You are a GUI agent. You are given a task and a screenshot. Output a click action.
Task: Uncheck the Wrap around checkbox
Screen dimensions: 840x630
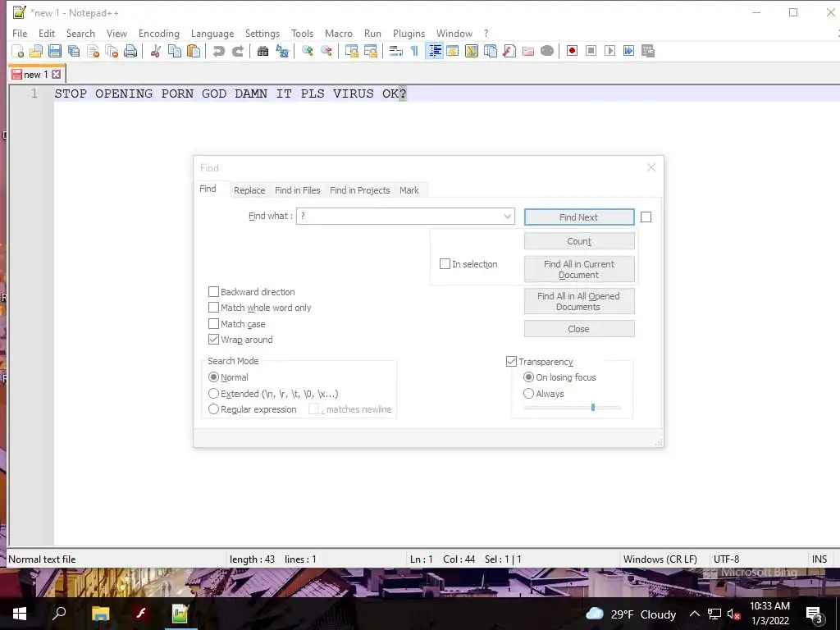tap(213, 339)
